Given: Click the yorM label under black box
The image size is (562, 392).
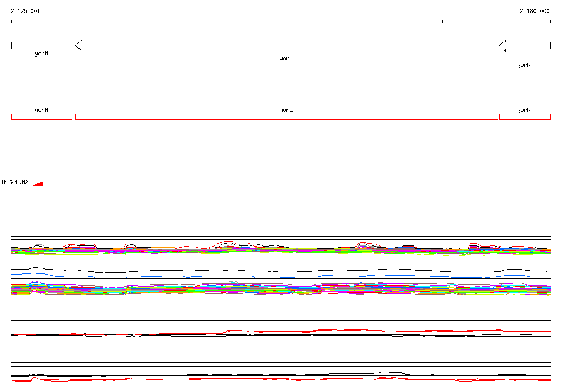Looking at the screenshot, I should click(x=41, y=53).
